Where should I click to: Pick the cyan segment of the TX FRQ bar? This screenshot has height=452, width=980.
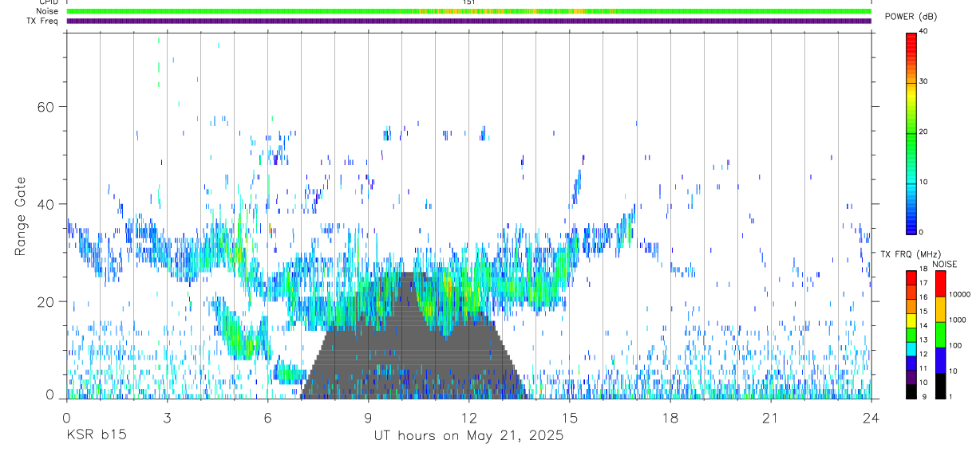click(911, 348)
